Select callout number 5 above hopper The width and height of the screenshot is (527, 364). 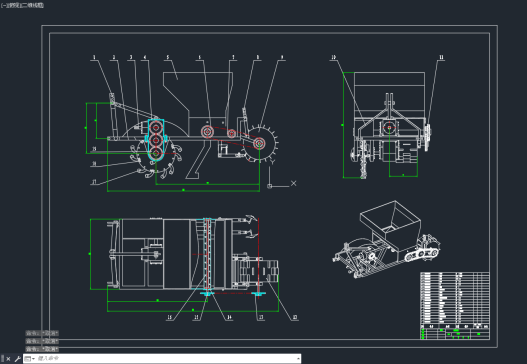[167, 57]
